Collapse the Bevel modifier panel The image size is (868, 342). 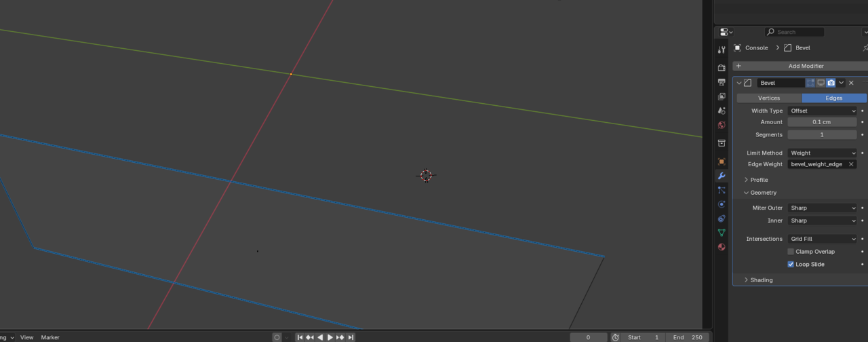739,83
